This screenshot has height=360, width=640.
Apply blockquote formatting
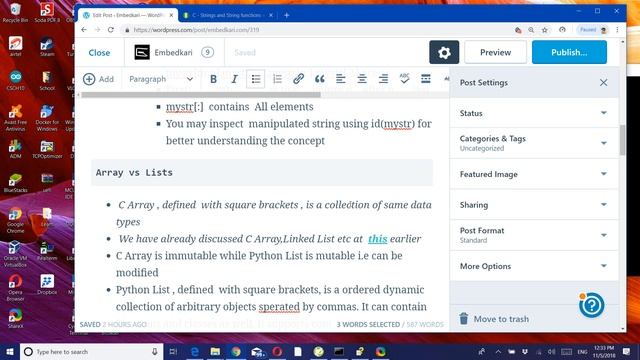coord(320,79)
